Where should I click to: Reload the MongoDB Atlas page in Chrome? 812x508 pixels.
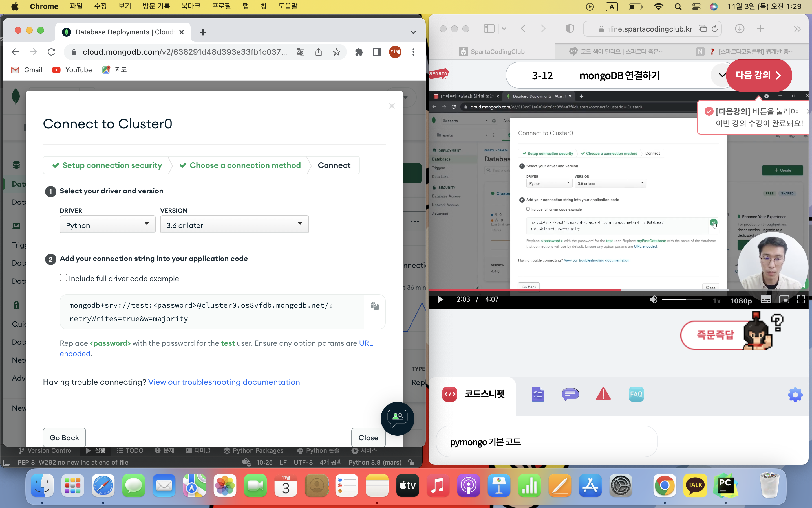(51, 52)
